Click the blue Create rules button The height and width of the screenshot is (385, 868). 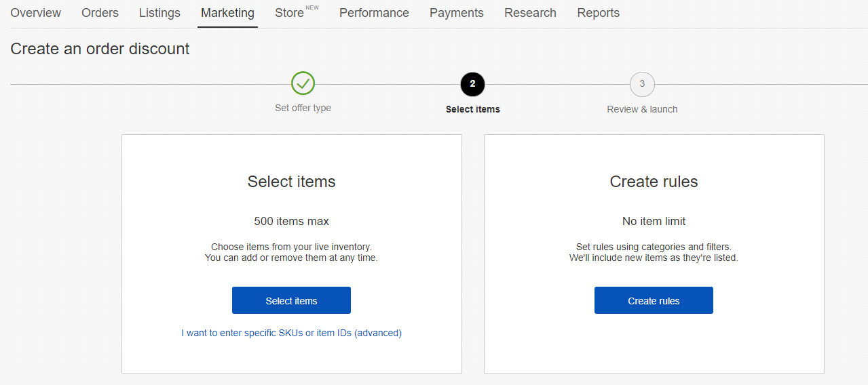(x=654, y=300)
